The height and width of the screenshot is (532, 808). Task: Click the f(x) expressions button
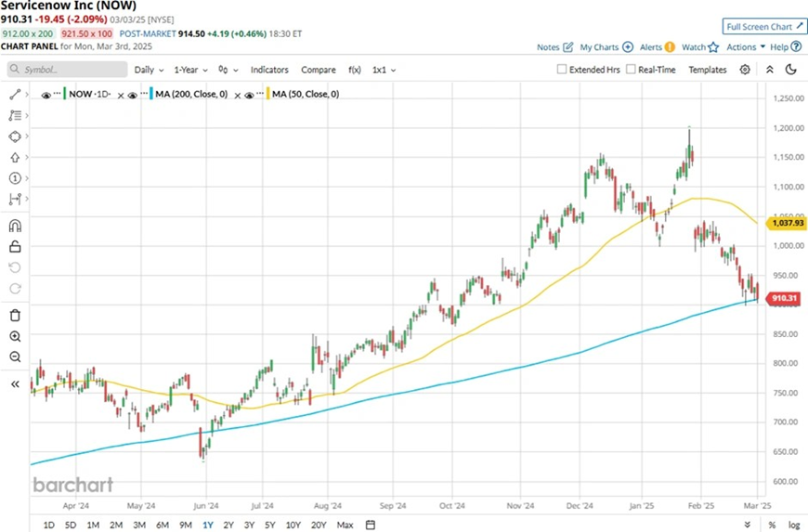(355, 70)
